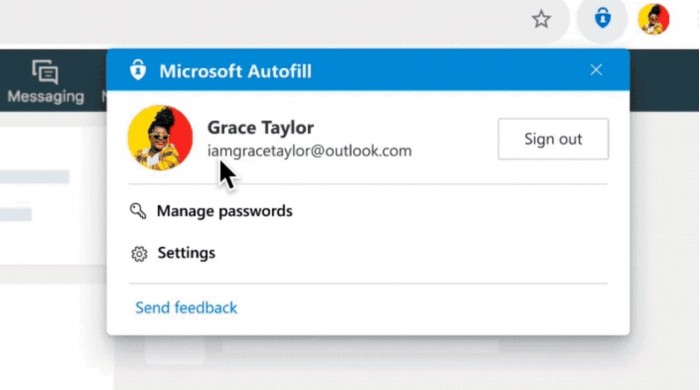Screen dimensions: 700x390
Task: Bookmark this page with the star icon
Action: pyautogui.click(x=541, y=19)
